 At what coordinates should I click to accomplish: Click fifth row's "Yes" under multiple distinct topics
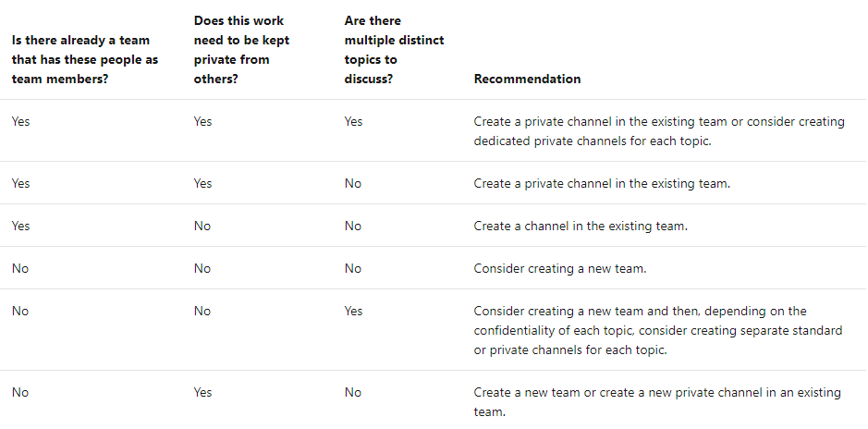(x=353, y=311)
